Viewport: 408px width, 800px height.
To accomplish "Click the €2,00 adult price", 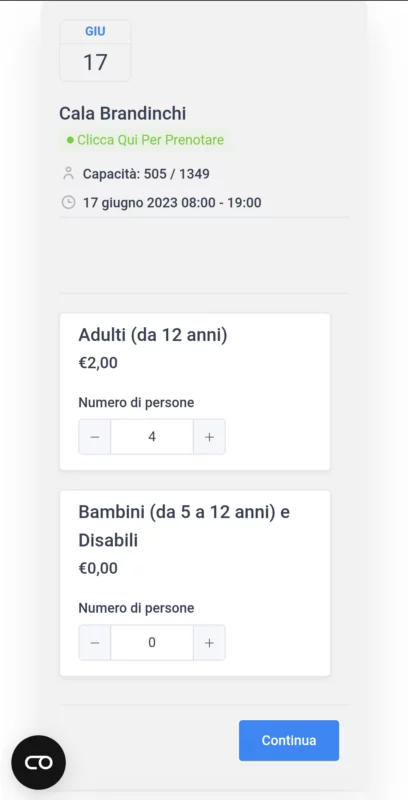I will point(98,363).
